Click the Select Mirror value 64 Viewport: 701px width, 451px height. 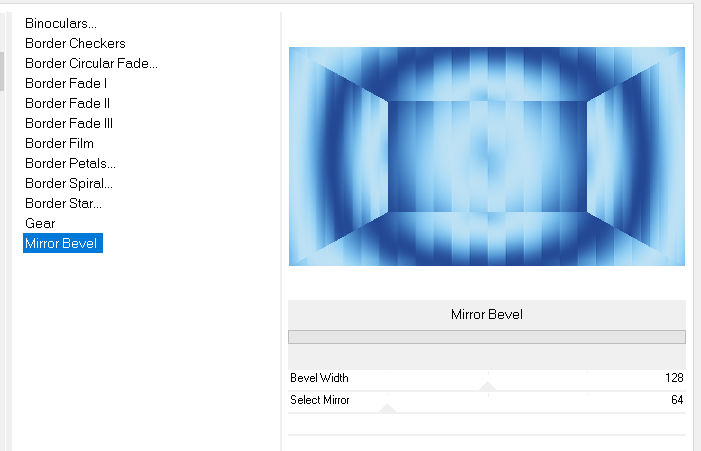pyautogui.click(x=677, y=400)
